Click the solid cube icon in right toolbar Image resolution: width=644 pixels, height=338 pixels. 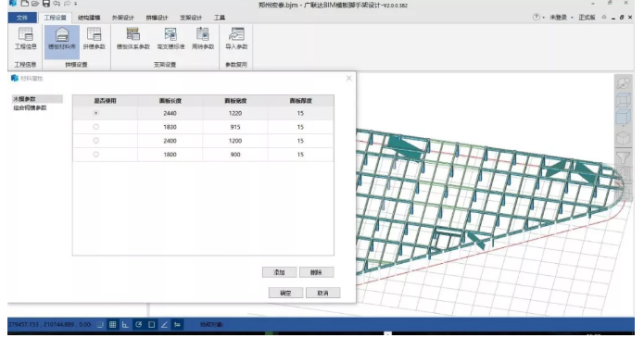pos(623,138)
